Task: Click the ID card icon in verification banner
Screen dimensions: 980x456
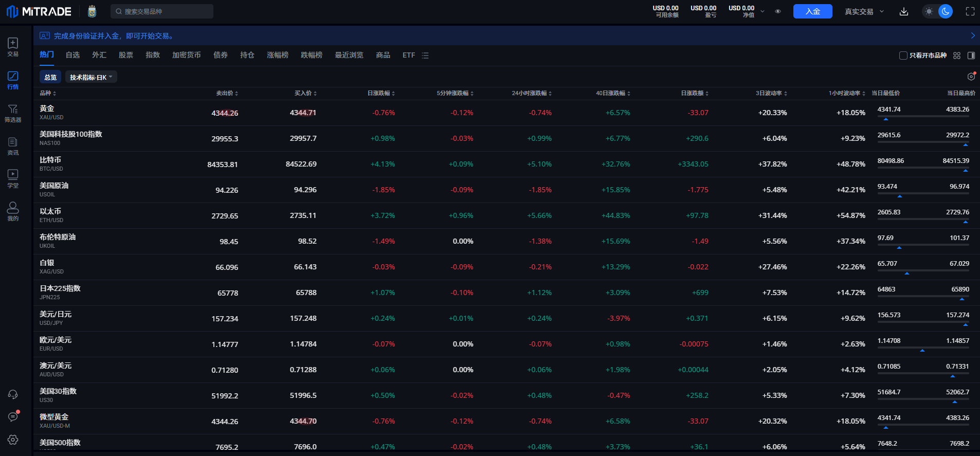Action: [45, 35]
